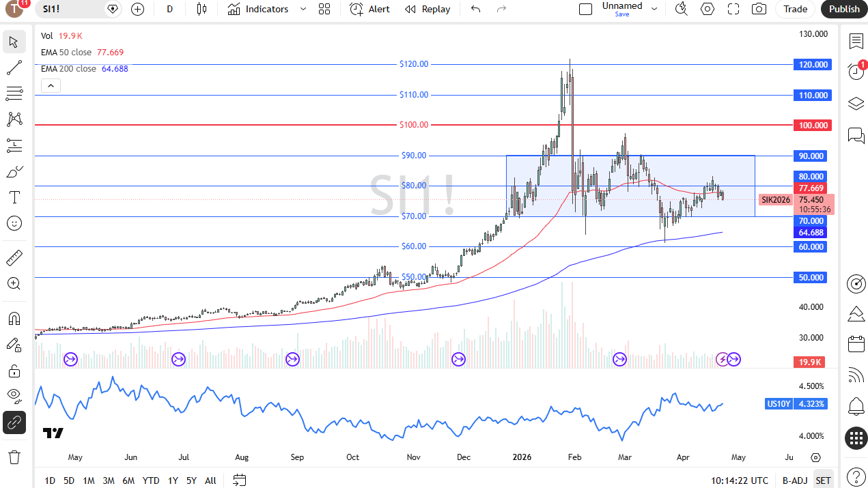Open chart settings hexagon icon

click(708, 9)
